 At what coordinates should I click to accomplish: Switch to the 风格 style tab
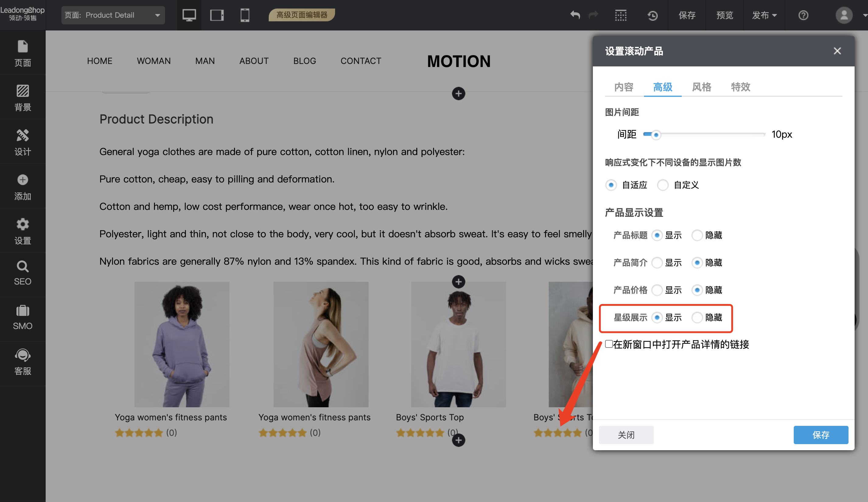pos(702,87)
